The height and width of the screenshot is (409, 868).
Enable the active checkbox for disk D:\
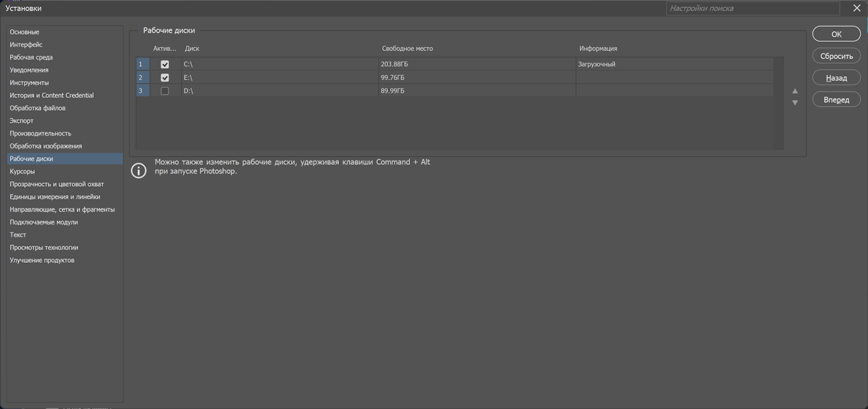click(165, 91)
